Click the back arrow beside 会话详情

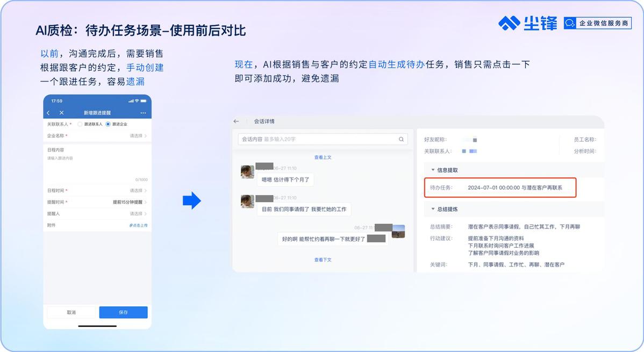[x=236, y=121]
